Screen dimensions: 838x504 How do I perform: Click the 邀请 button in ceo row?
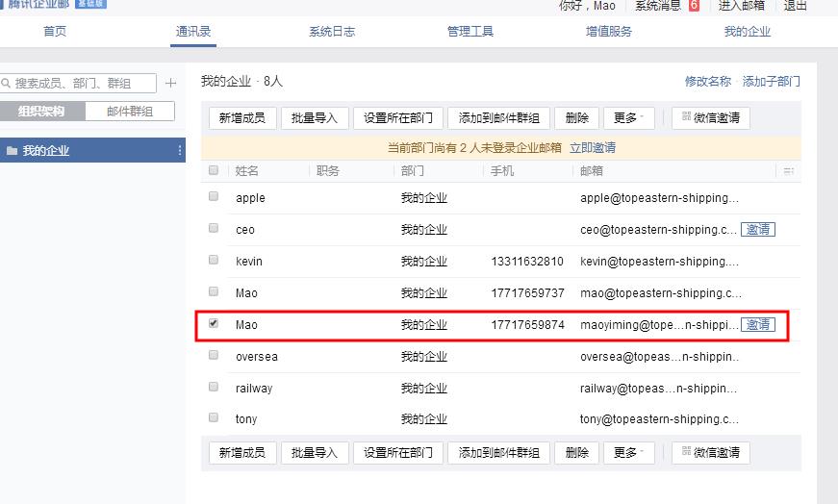pyautogui.click(x=758, y=230)
